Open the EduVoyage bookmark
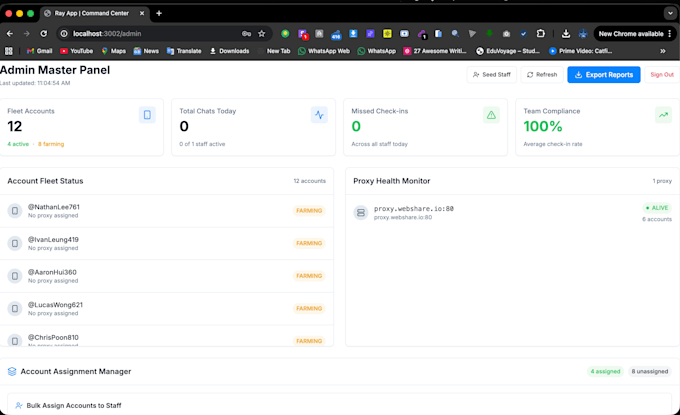 [x=508, y=51]
